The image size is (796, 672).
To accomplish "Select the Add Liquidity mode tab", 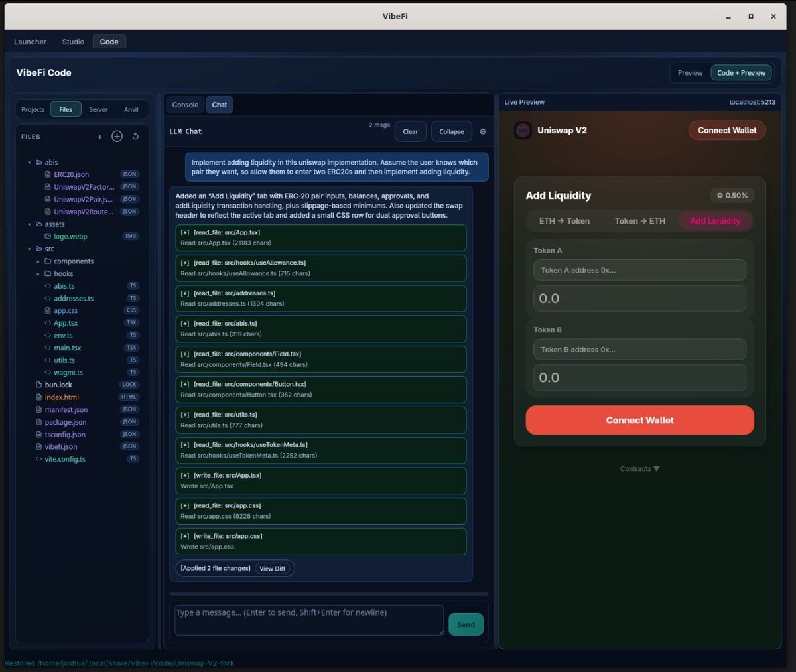I will coord(715,221).
